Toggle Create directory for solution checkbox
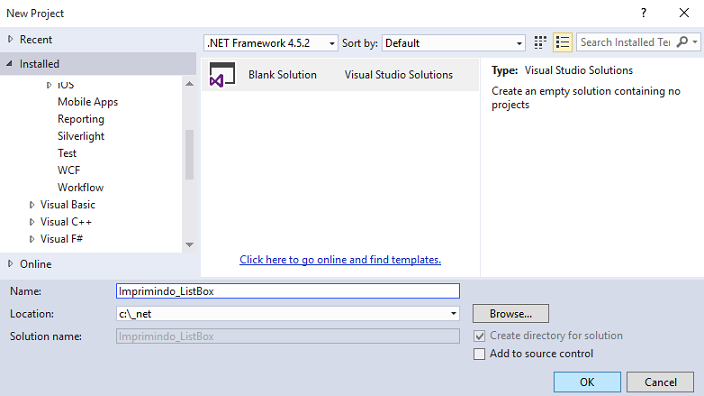 coord(479,336)
